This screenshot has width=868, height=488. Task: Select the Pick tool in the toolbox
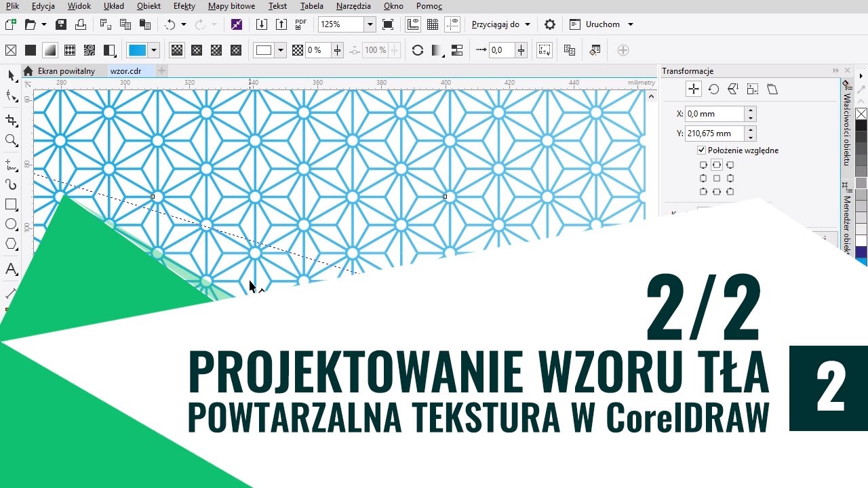coord(11,75)
